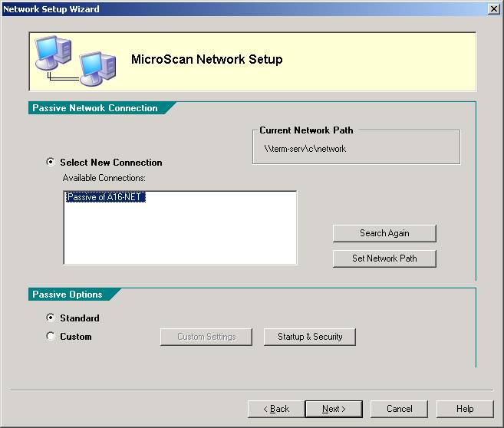Click the 'Current Network Path' group label
This screenshot has height=428, width=504.
tap(306, 130)
